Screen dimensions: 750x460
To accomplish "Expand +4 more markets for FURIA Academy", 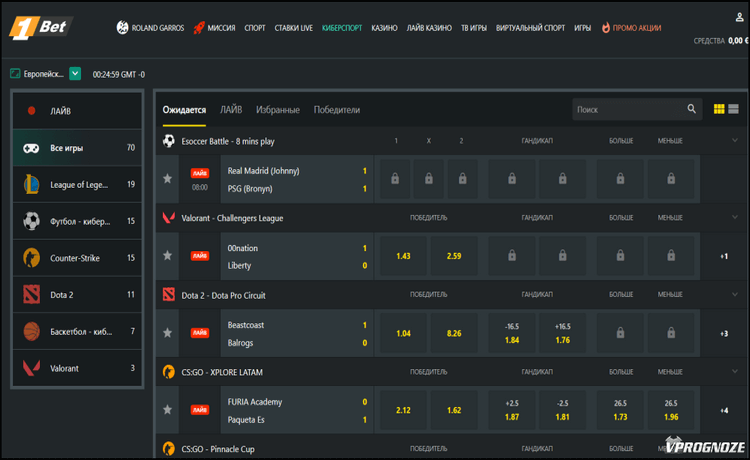I will click(724, 410).
